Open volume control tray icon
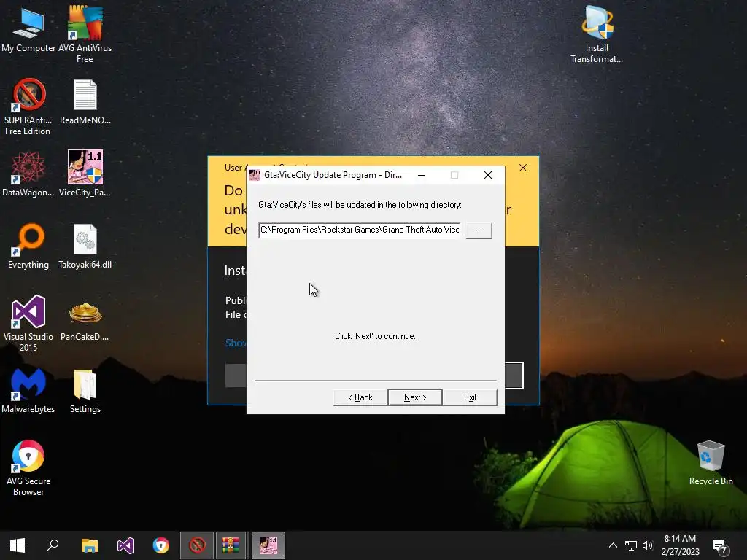Image resolution: width=747 pixels, height=560 pixels. tap(648, 545)
